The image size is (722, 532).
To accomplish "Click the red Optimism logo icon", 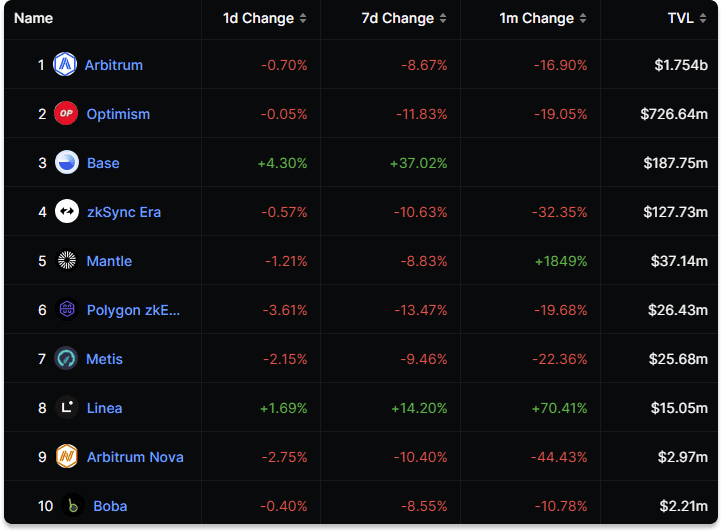I will point(66,114).
